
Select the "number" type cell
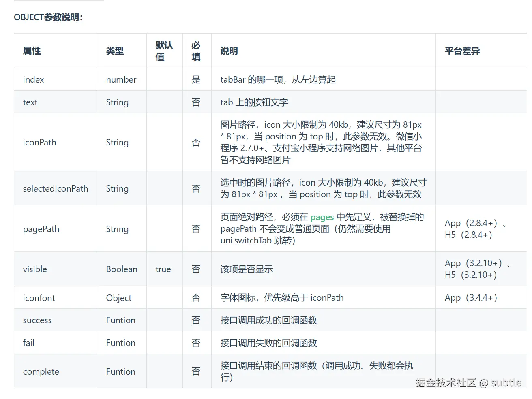[x=121, y=80]
